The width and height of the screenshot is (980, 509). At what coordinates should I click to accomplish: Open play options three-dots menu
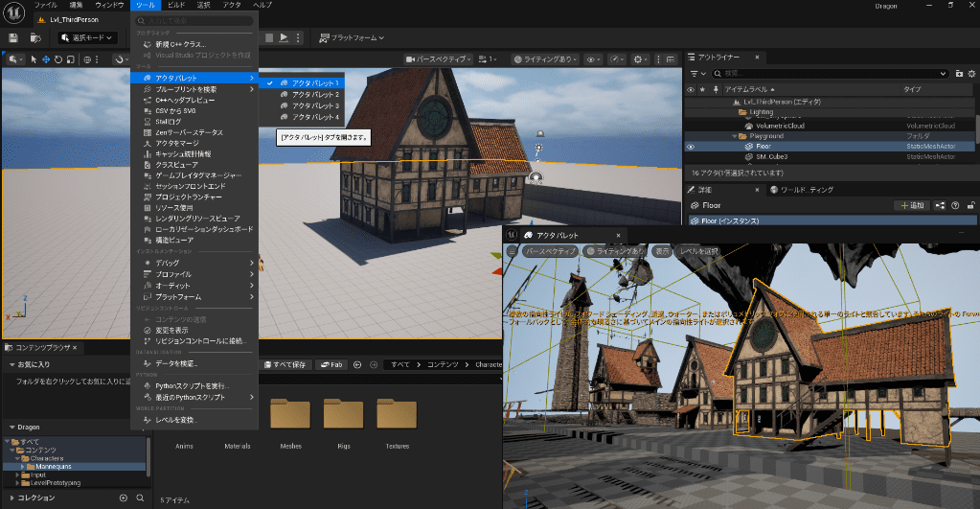[x=298, y=38]
